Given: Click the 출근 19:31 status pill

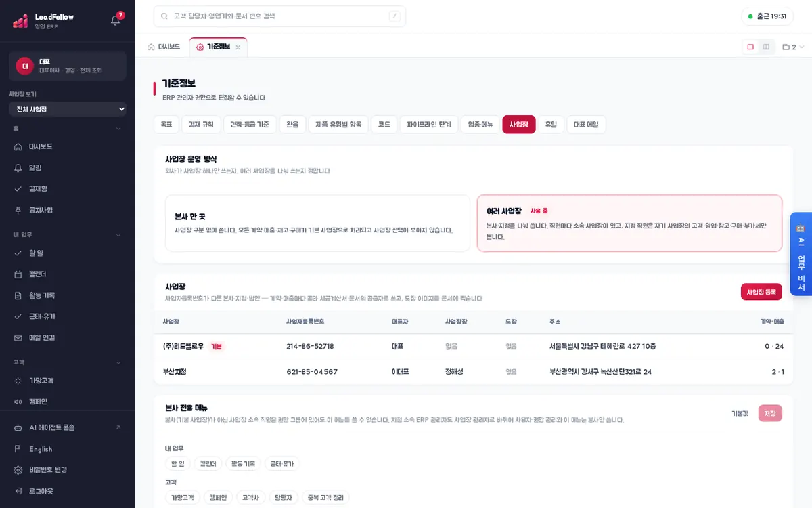Looking at the screenshot, I should click(767, 16).
